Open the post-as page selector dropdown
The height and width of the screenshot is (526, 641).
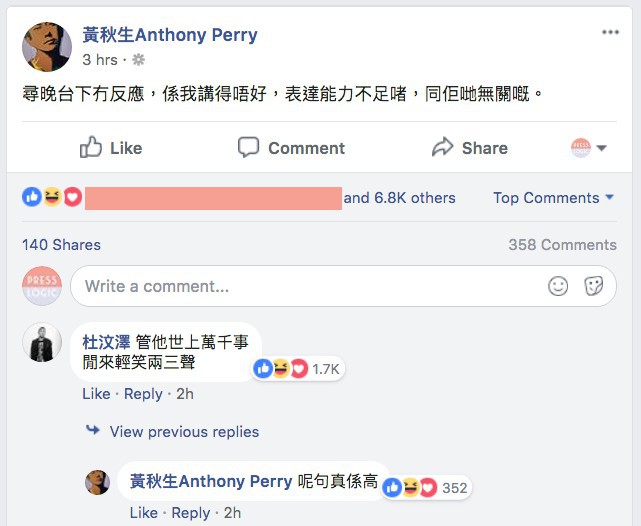point(590,148)
